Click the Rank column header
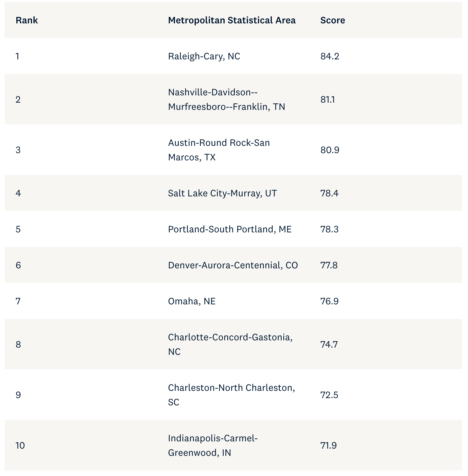The width and height of the screenshot is (468, 476). [x=27, y=20]
